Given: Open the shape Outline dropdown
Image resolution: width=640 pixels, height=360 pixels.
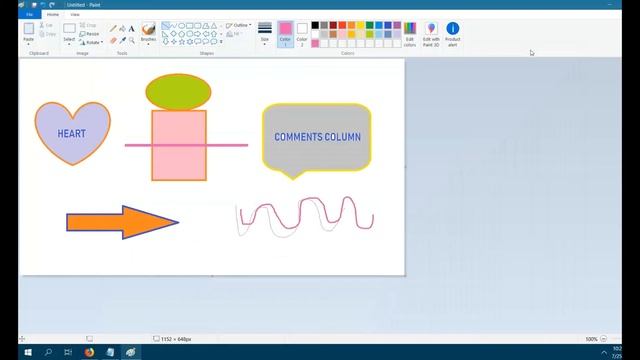Looking at the screenshot, I should coord(239,25).
